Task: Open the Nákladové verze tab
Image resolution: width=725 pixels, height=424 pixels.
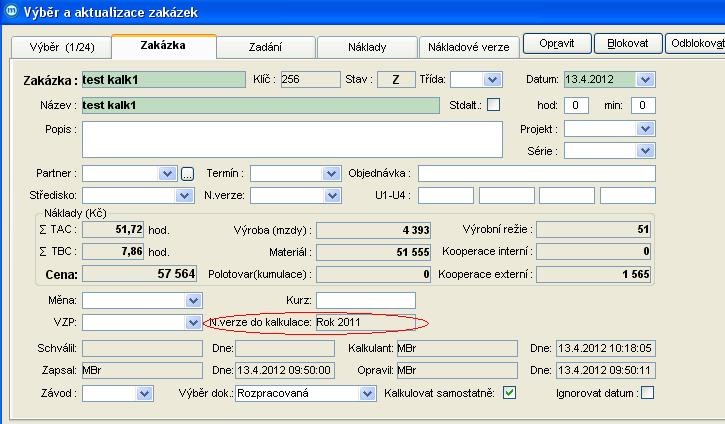Action: pyautogui.click(x=468, y=47)
